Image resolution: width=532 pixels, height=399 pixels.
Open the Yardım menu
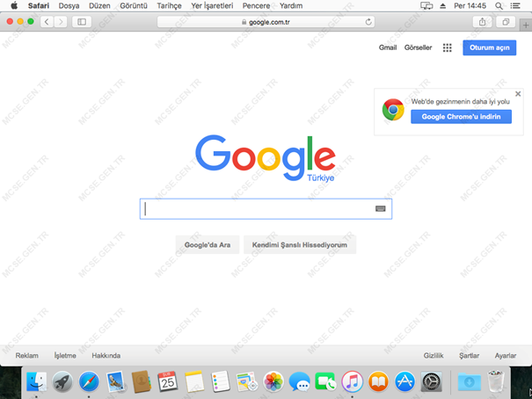coord(291,6)
